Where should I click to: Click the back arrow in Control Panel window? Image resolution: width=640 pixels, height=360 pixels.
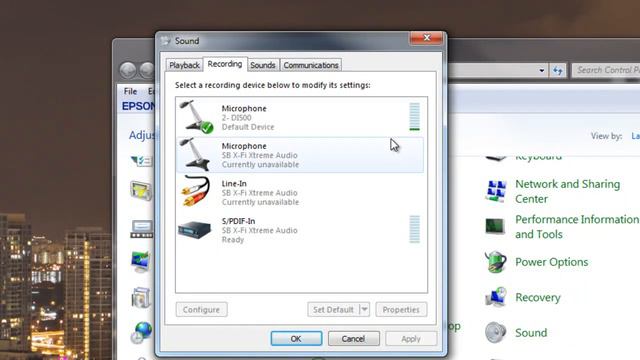click(x=128, y=70)
